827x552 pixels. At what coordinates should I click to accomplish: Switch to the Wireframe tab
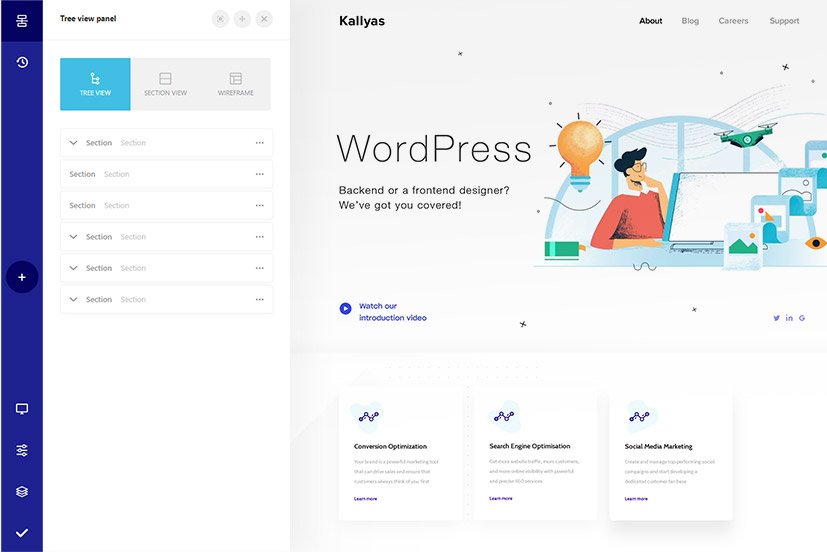click(236, 84)
